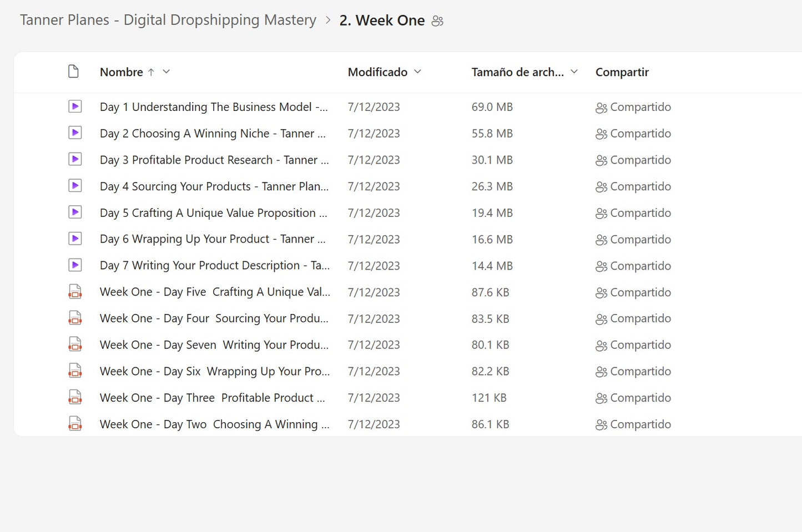Click the PDF icon for Week One Day Two
The image size is (802, 532).
coord(75,424)
